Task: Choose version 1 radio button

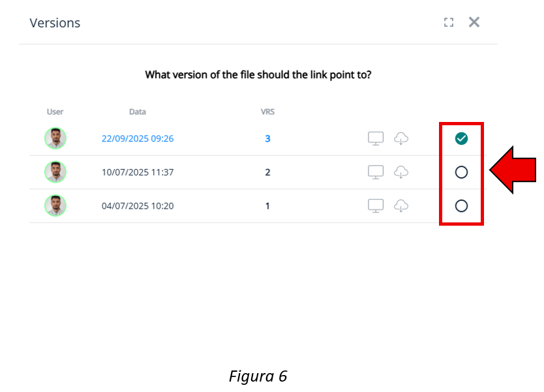Action: point(461,206)
